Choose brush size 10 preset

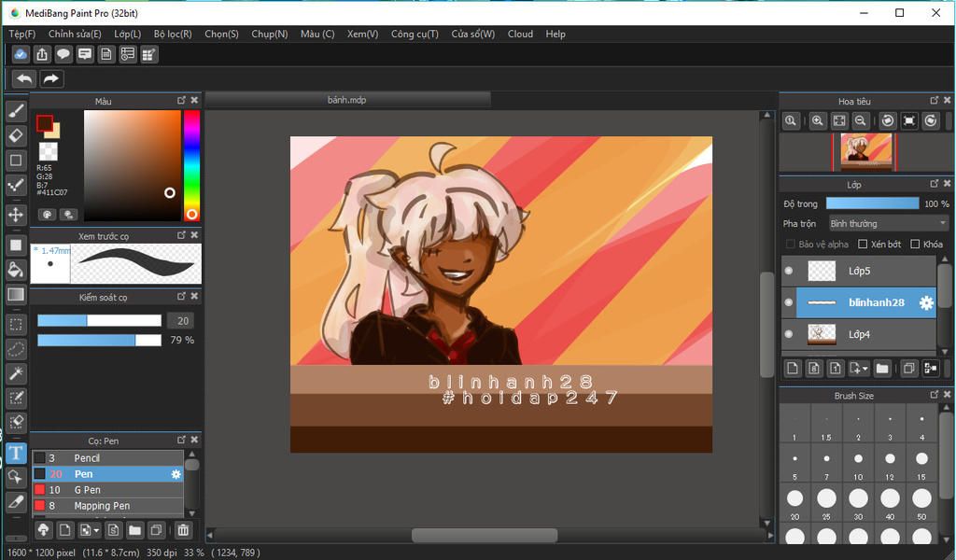click(858, 465)
